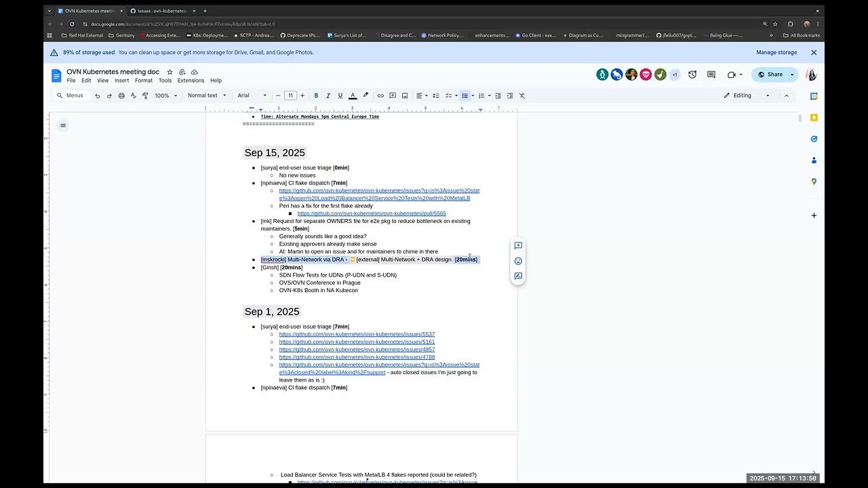Star the OVN Kubernetes meeting doc
Image resolution: width=868 pixels, height=488 pixels.
170,72
